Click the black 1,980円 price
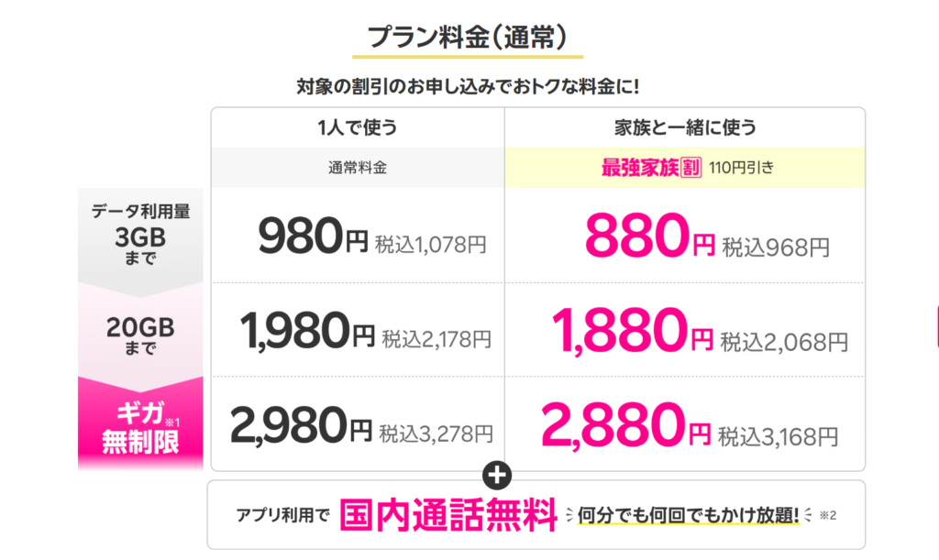The image size is (939, 560). [x=307, y=335]
